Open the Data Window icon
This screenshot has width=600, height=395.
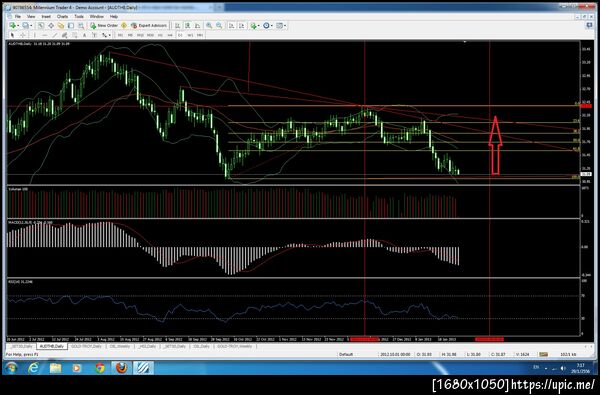click(x=51, y=26)
